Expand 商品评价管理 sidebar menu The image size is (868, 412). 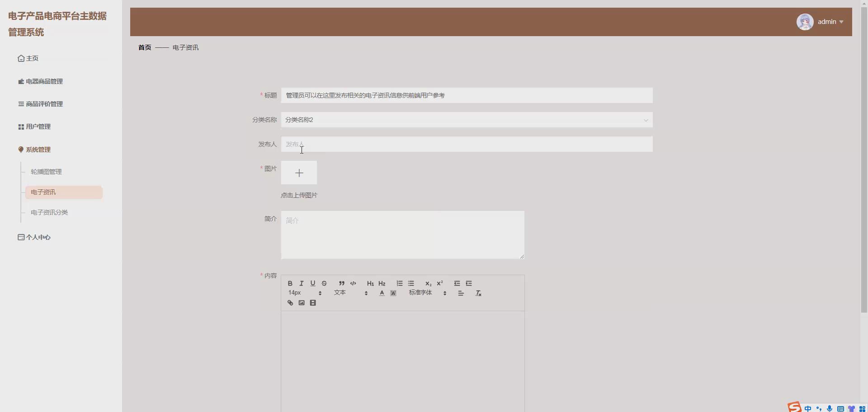click(x=40, y=104)
